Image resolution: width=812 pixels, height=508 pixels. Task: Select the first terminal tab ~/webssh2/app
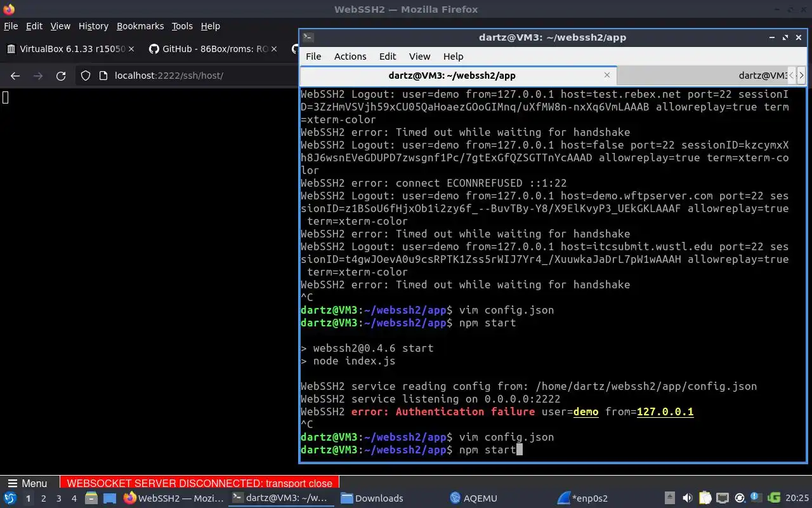(457, 75)
